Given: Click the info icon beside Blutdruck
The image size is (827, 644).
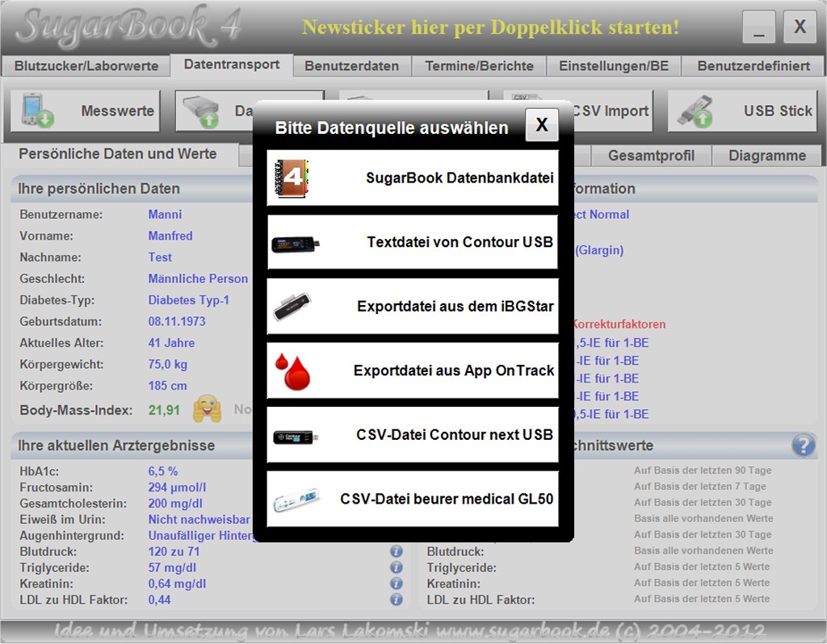Looking at the screenshot, I should pos(396,551).
